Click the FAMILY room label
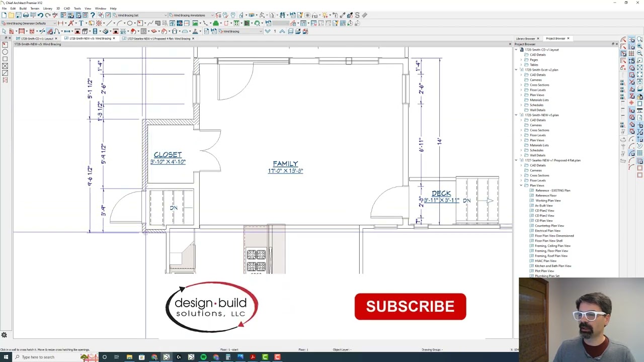The height and width of the screenshot is (362, 644). pyautogui.click(x=285, y=164)
